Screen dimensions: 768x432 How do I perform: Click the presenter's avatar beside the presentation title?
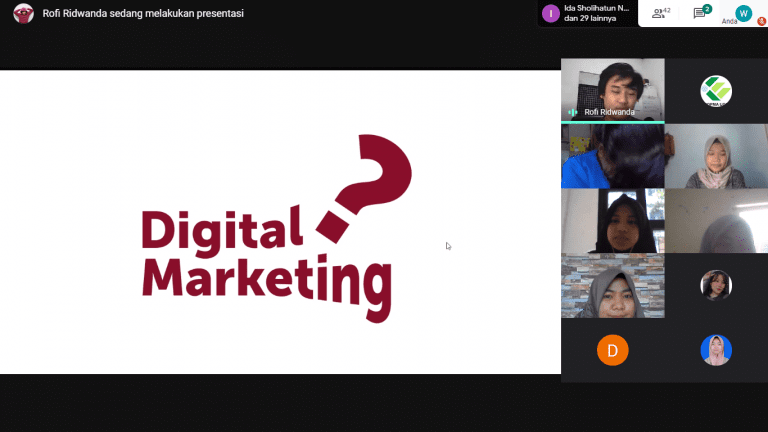[x=24, y=13]
